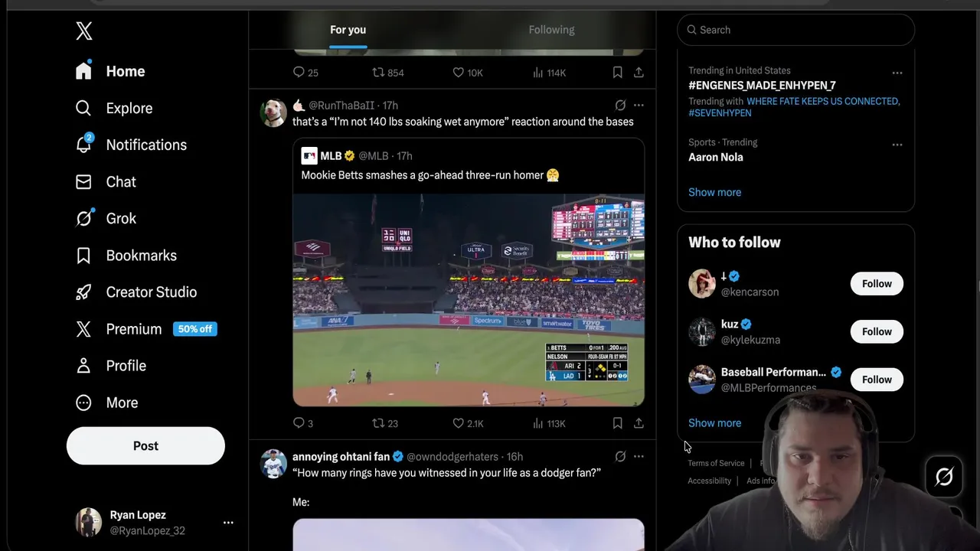Follow kuz @kylekuzma
Screen dimensions: 980x551
[877, 331]
